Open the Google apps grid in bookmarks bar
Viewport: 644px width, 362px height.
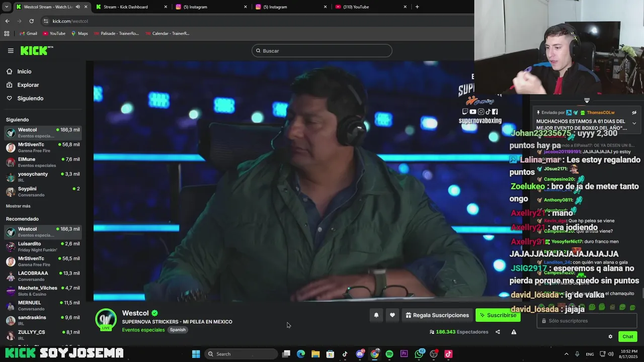click(7, 34)
